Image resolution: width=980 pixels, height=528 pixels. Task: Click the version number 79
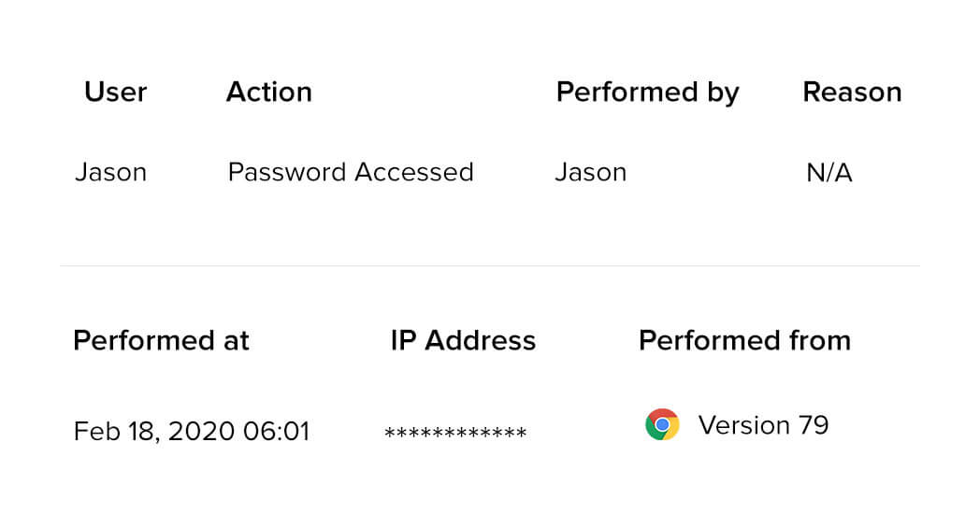pyautogui.click(x=814, y=425)
